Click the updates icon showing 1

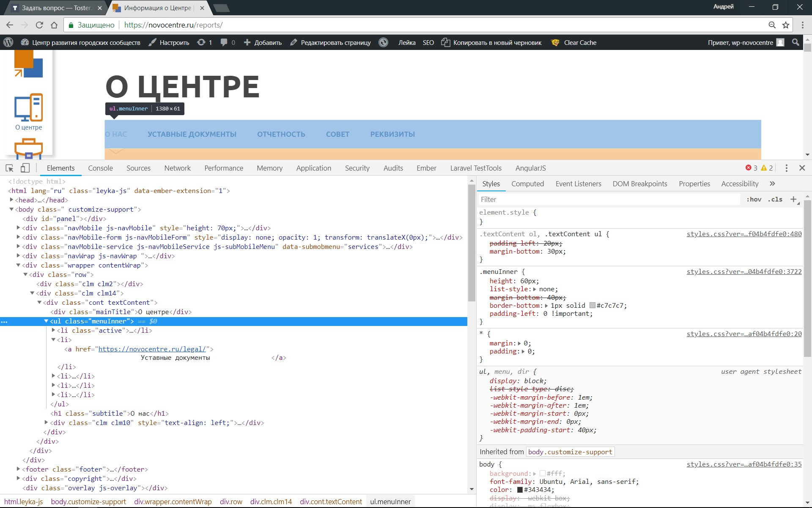coord(204,42)
